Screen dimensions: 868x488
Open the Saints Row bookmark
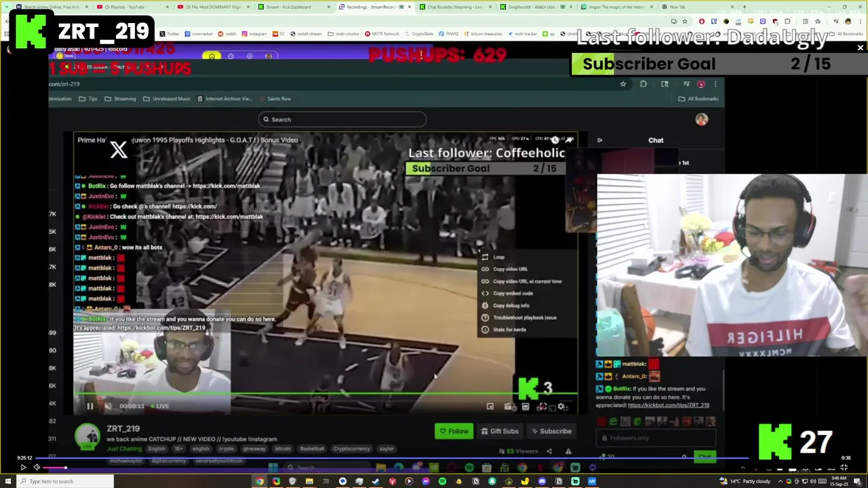point(275,99)
